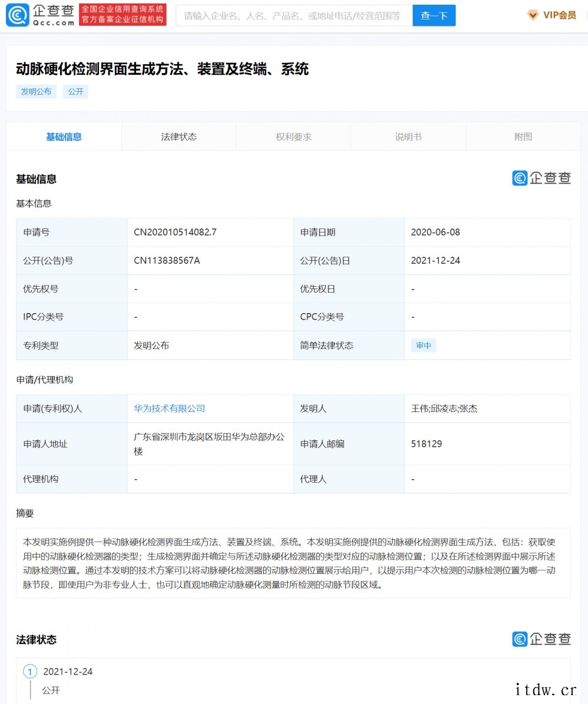Click the patent title heading
Viewport: 588px width, 704px height.
(x=162, y=69)
